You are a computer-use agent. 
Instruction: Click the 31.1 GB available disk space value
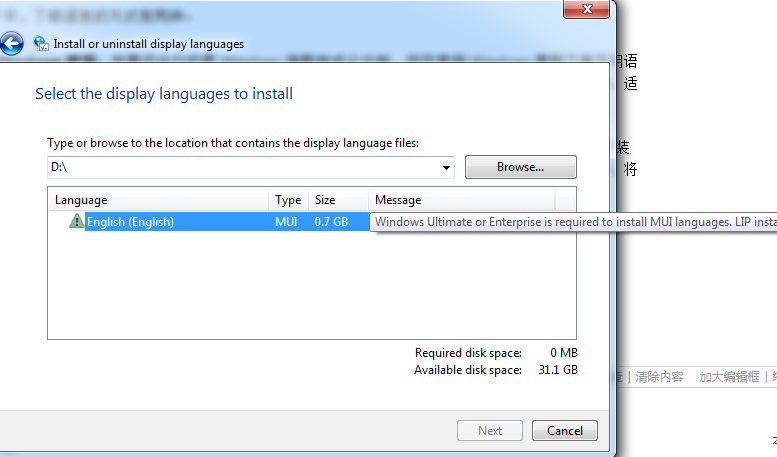(x=558, y=370)
